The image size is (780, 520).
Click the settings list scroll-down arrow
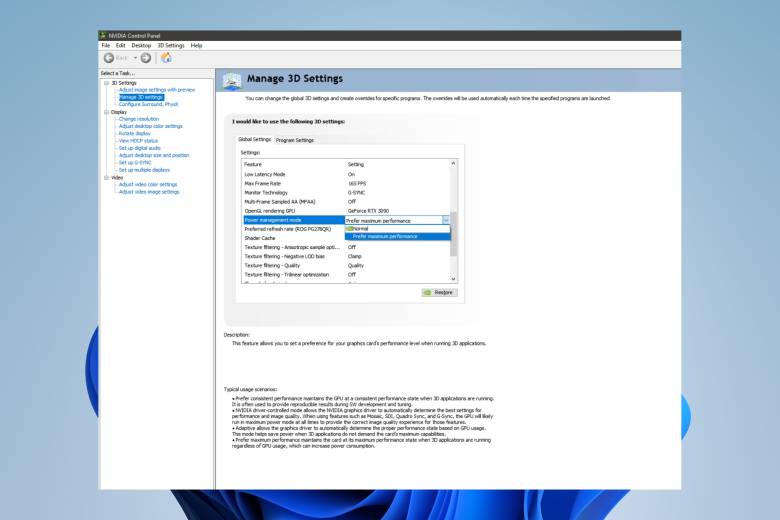point(453,279)
